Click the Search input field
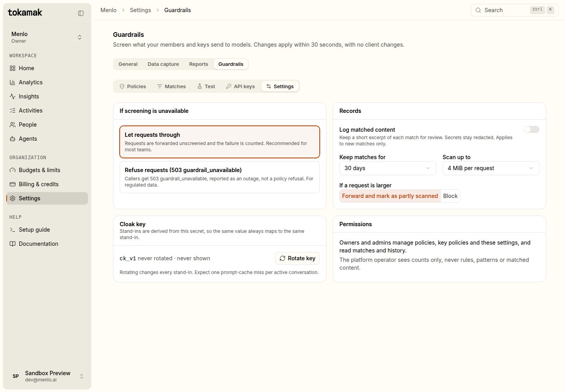Screen dimensions: 565x392 (x=514, y=10)
